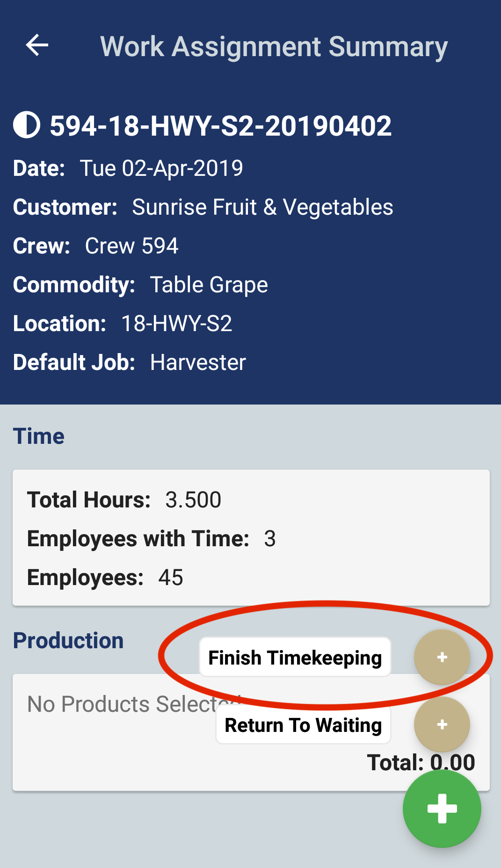Click the half-circle in-progress status icon
The width and height of the screenshot is (501, 868).
coord(27,125)
